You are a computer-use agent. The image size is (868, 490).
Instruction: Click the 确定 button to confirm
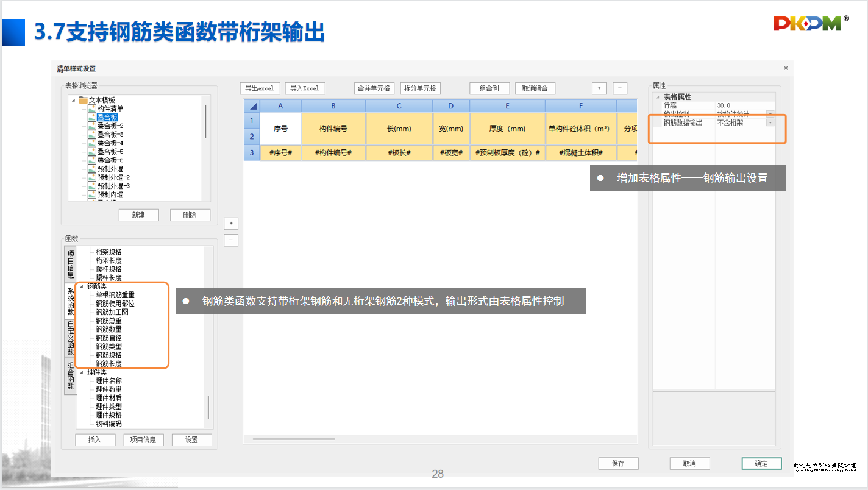(761, 463)
